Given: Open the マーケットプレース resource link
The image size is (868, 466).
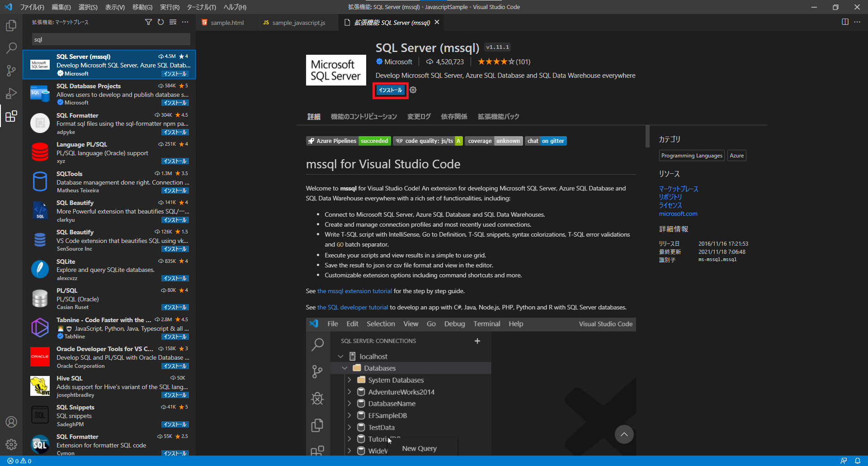Looking at the screenshot, I should pos(679,189).
